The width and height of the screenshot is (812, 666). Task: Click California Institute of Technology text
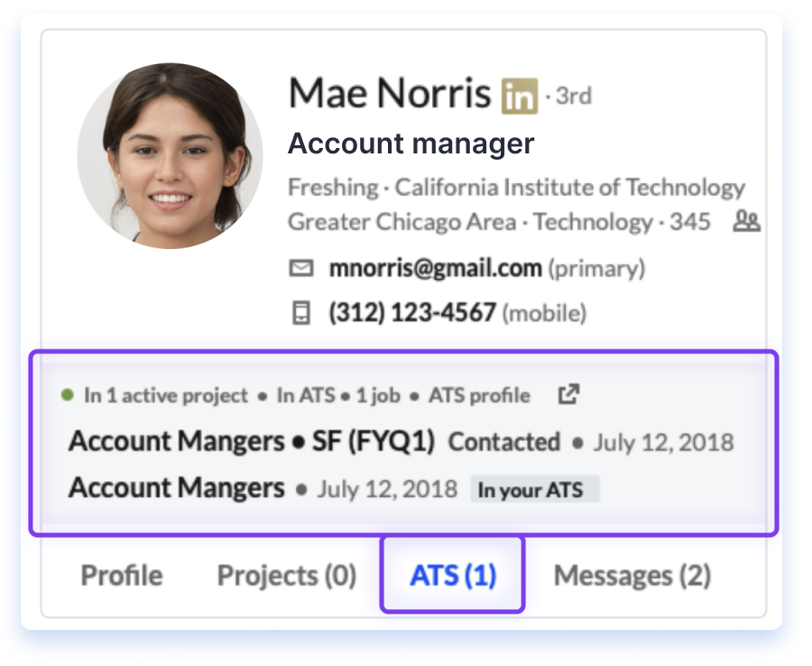pos(570,188)
